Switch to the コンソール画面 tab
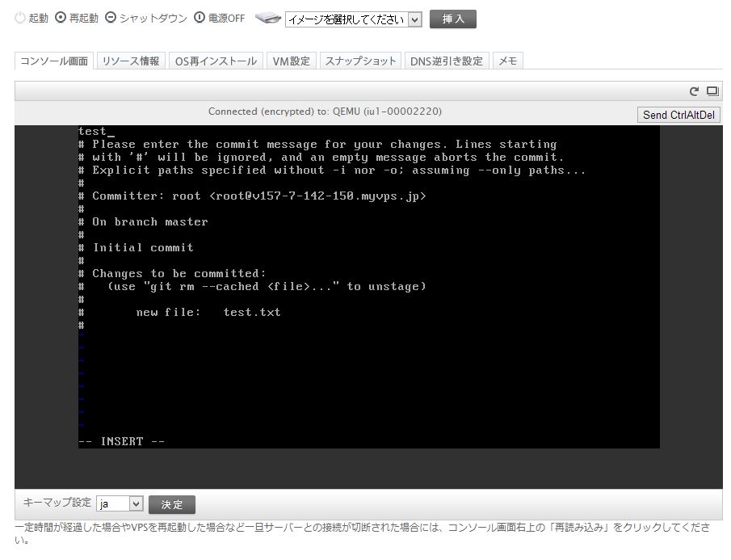This screenshot has height=560, width=731. 54,61
